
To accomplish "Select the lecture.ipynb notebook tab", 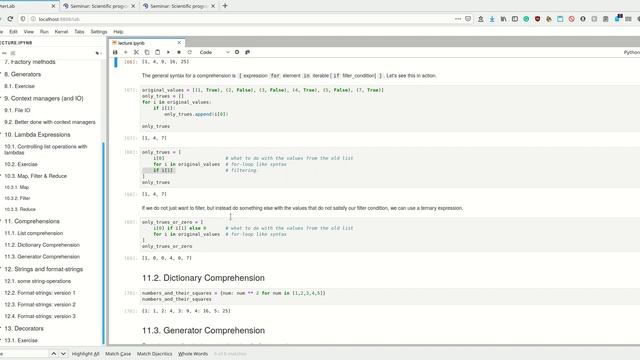I will tap(146, 43).
